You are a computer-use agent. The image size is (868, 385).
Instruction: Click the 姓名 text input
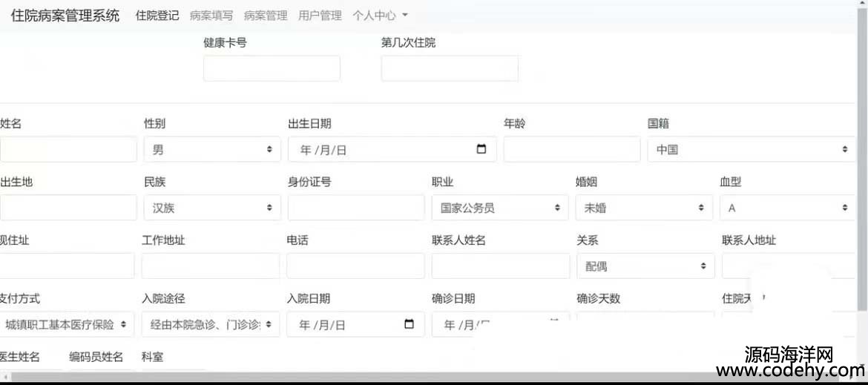point(68,149)
